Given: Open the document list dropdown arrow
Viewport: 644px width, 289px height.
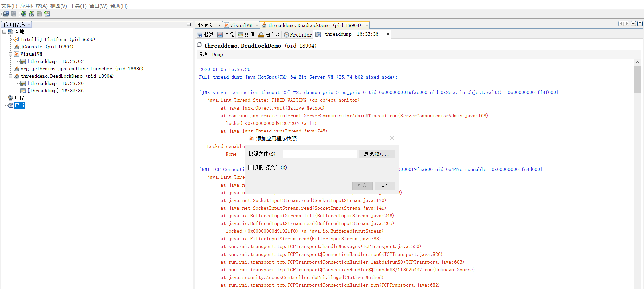Looking at the screenshot, I should tap(633, 24).
